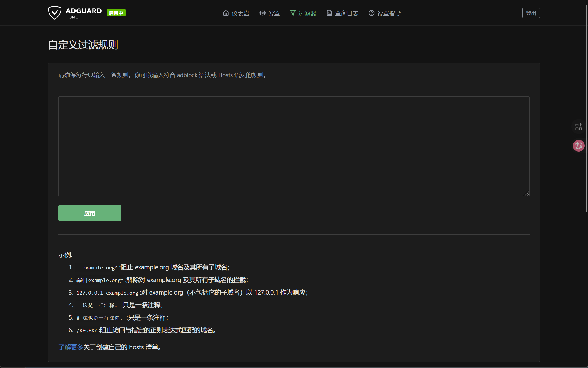Open the 了解更多 hyperlink

click(x=70, y=347)
